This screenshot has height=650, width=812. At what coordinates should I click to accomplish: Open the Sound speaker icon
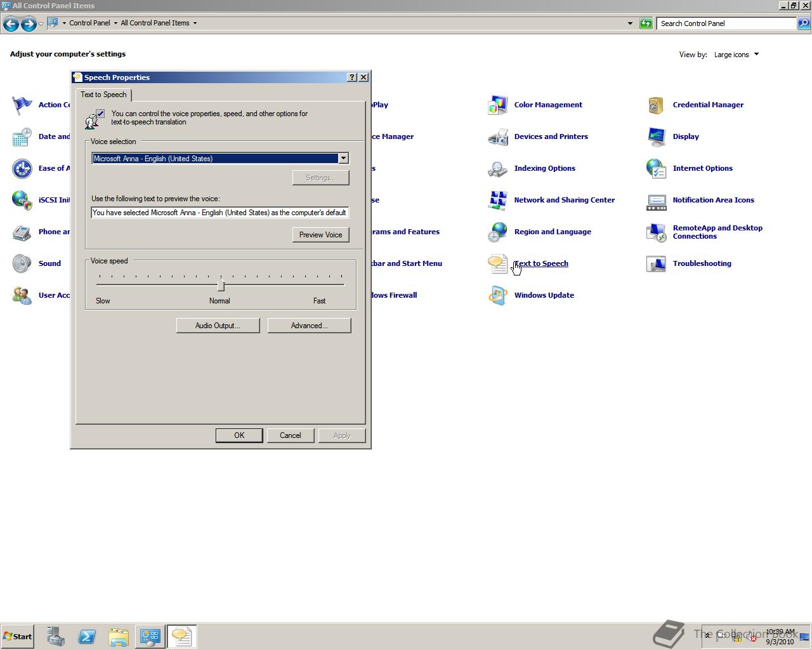point(22,263)
